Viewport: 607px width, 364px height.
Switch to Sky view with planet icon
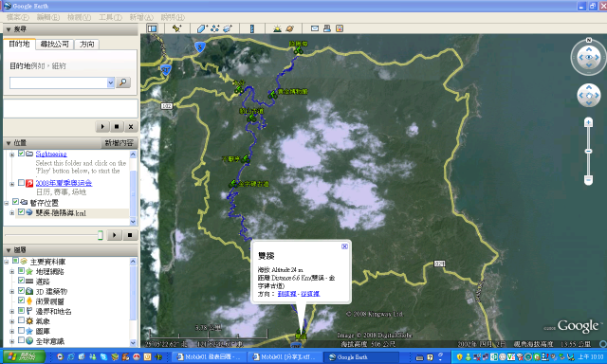(x=289, y=28)
